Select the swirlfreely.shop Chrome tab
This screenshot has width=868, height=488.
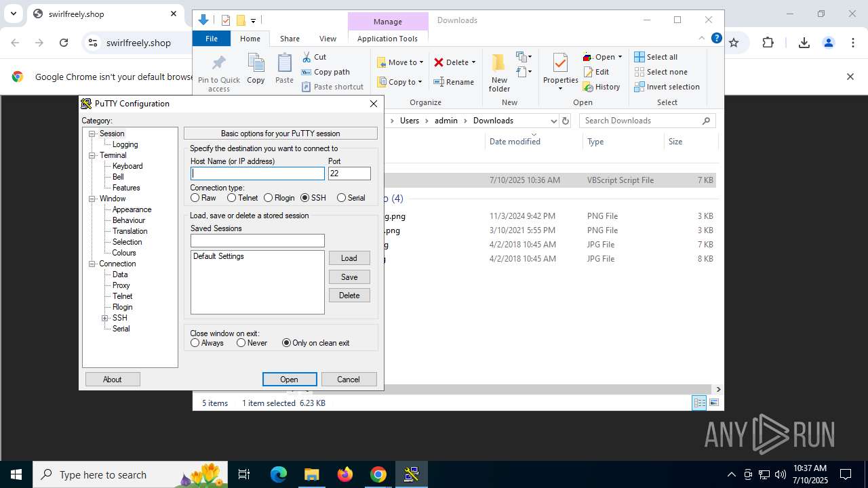[x=105, y=14]
